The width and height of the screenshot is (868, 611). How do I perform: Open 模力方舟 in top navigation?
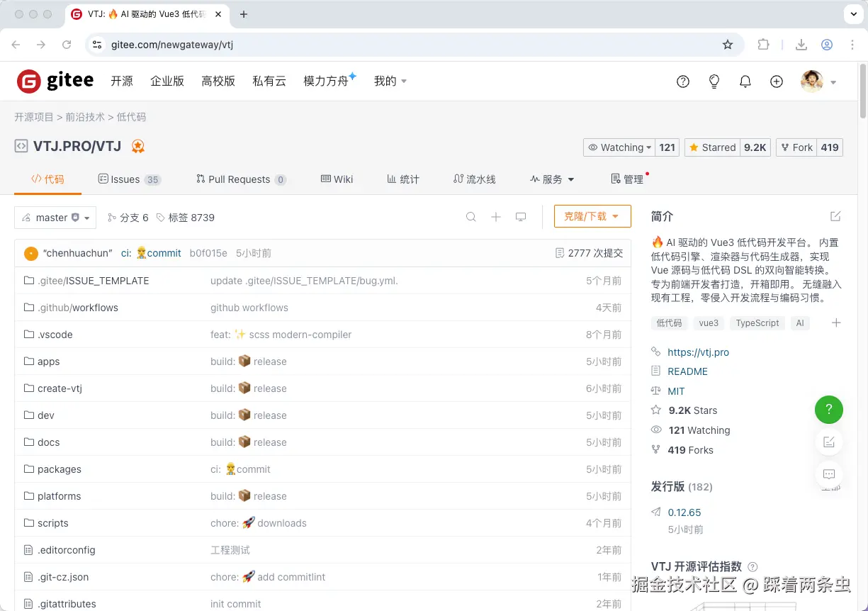pos(327,82)
